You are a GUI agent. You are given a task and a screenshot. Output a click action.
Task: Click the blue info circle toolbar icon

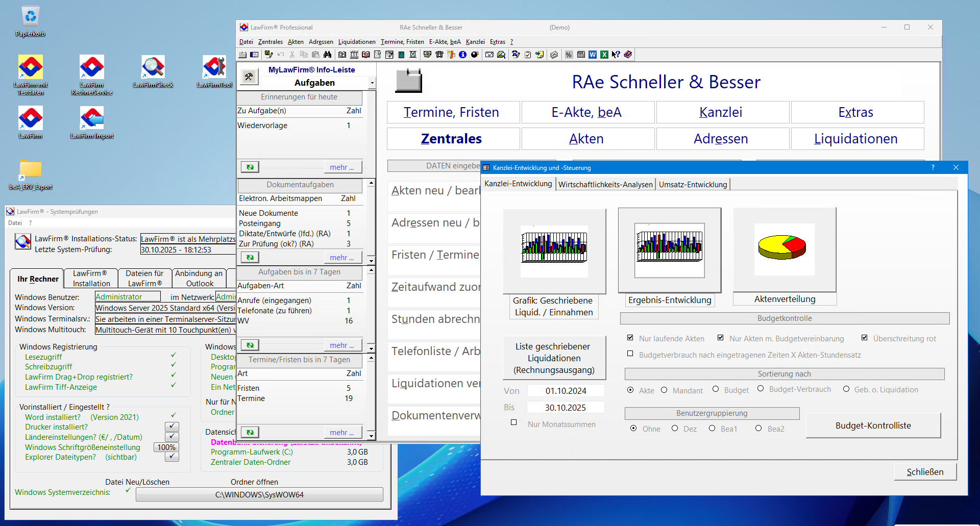[462, 55]
